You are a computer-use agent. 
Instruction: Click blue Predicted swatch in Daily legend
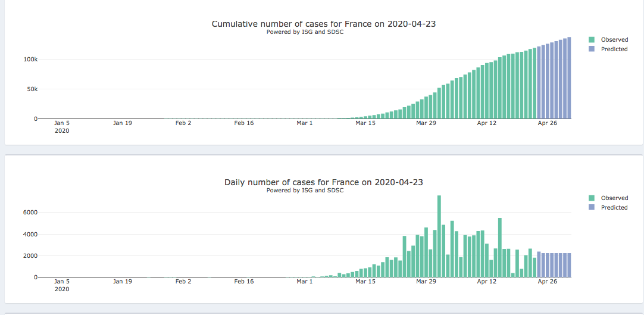[592, 208]
